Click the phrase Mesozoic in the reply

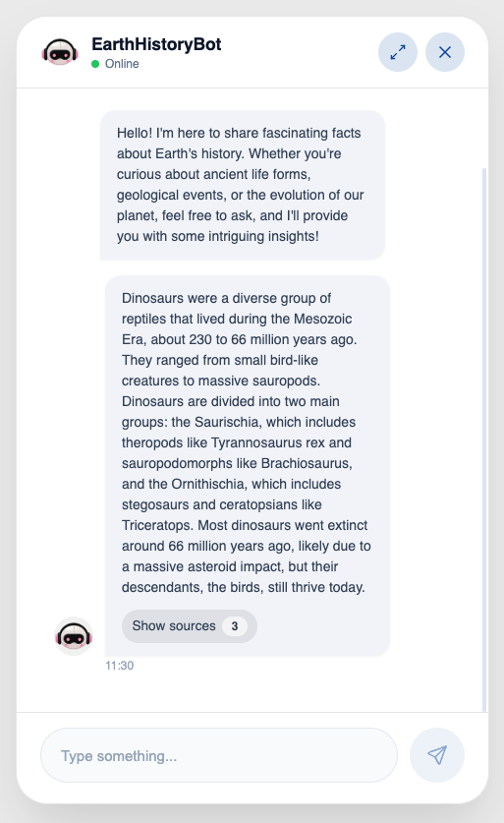click(322, 320)
